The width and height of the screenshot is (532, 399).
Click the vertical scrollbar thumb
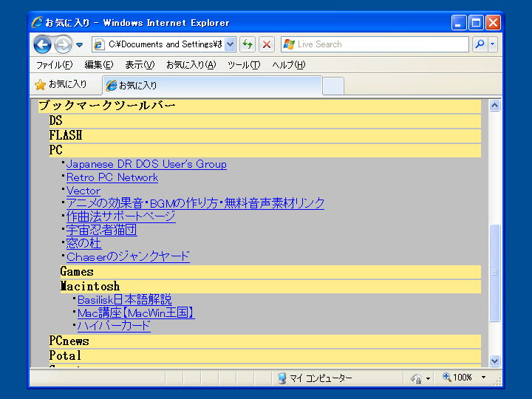[x=494, y=273]
